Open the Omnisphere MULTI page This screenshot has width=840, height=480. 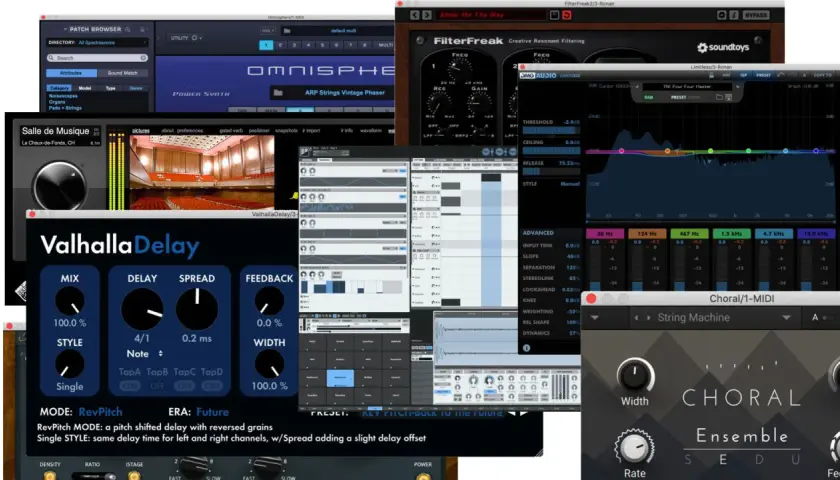[x=385, y=45]
